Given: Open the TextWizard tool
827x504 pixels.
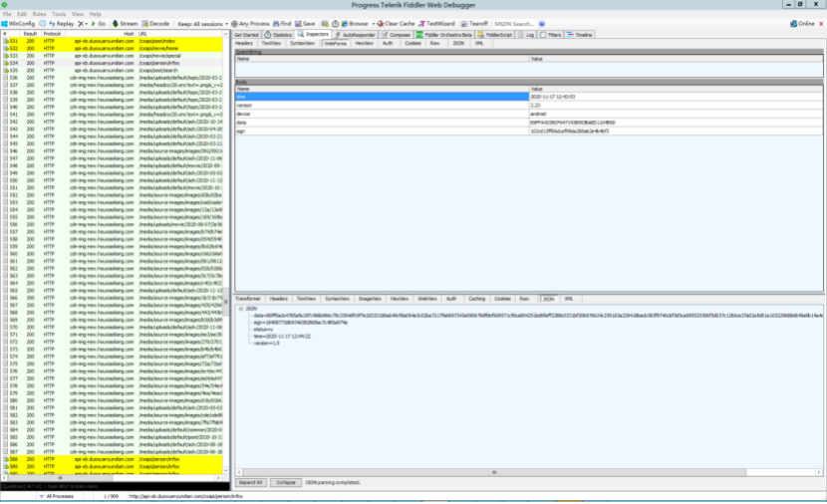Looking at the screenshot, I should [436, 24].
